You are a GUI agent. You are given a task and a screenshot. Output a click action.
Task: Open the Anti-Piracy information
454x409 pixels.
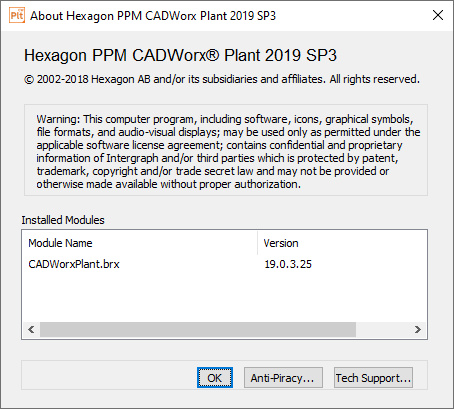pos(283,378)
